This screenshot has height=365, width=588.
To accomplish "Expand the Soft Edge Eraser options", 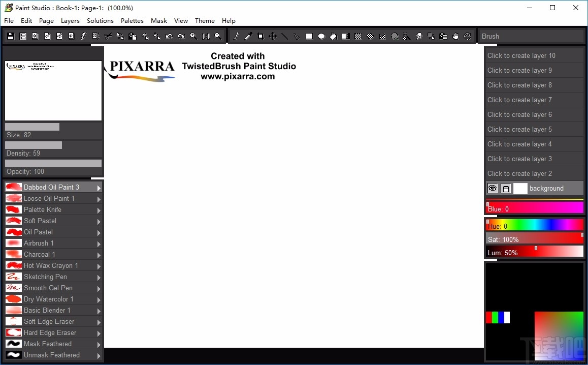I will pyautogui.click(x=99, y=321).
